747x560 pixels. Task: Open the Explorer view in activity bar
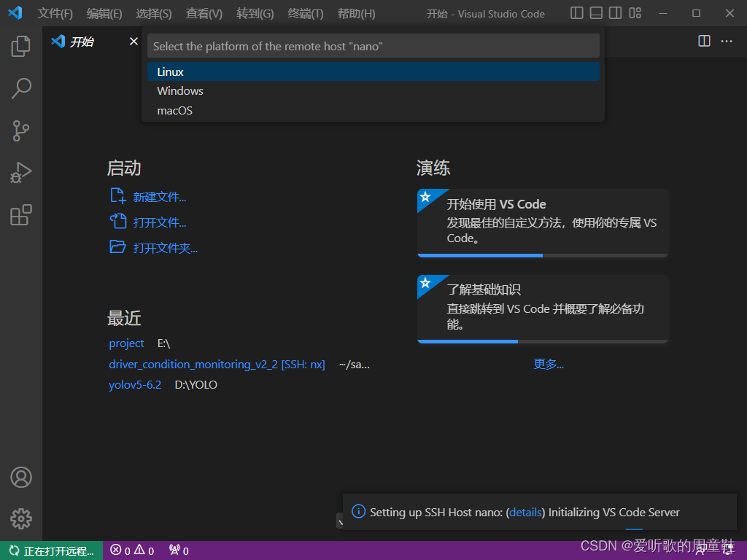coord(21,46)
